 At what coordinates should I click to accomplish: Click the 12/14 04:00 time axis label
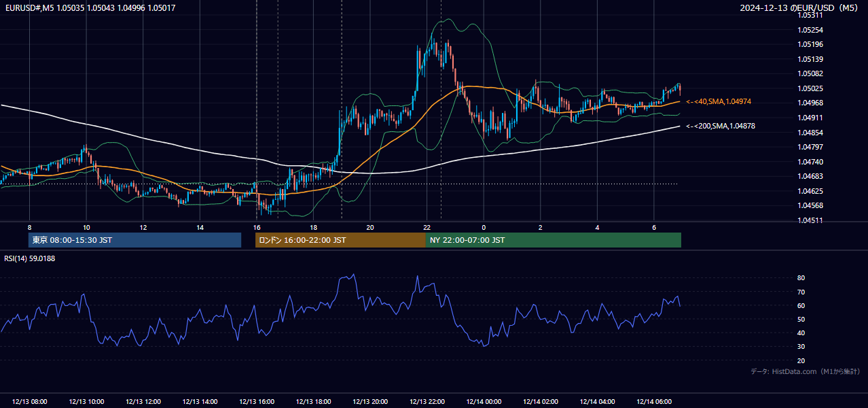[x=597, y=402]
